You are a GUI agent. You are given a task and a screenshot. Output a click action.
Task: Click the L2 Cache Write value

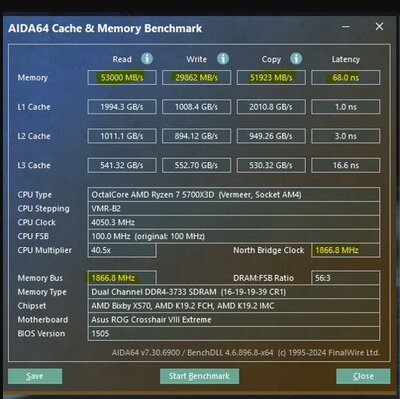[196, 136]
